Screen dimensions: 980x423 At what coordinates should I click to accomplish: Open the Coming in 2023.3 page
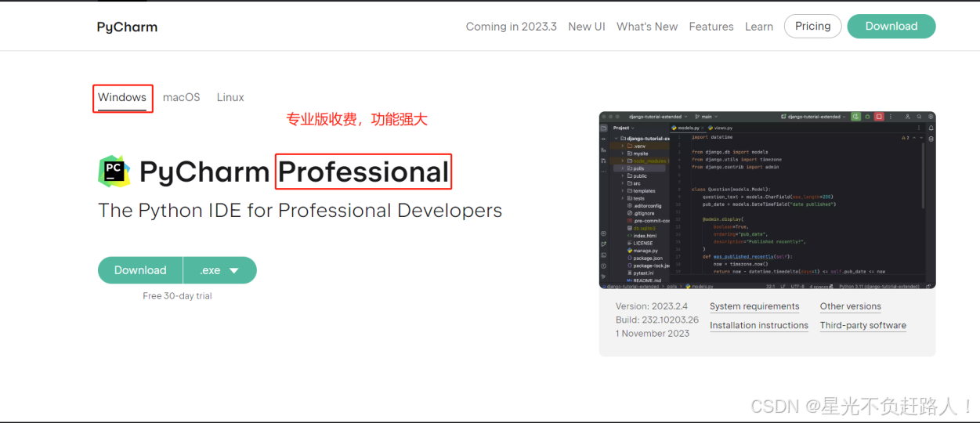coord(511,27)
